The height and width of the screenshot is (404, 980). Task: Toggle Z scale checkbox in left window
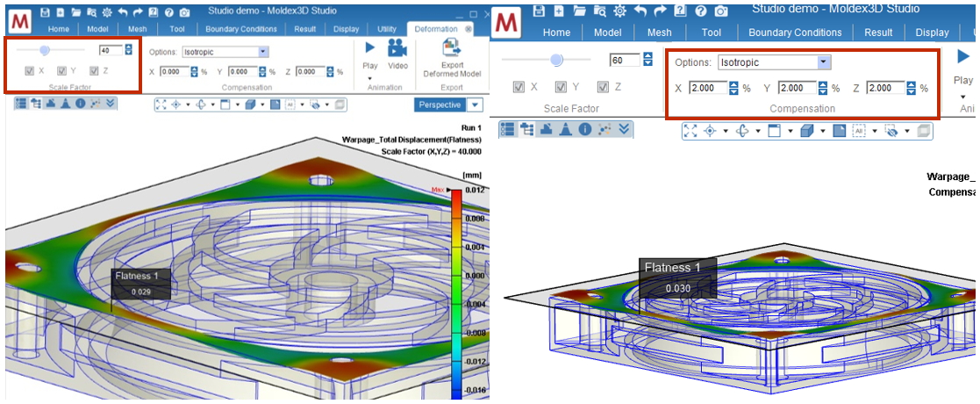[x=95, y=71]
